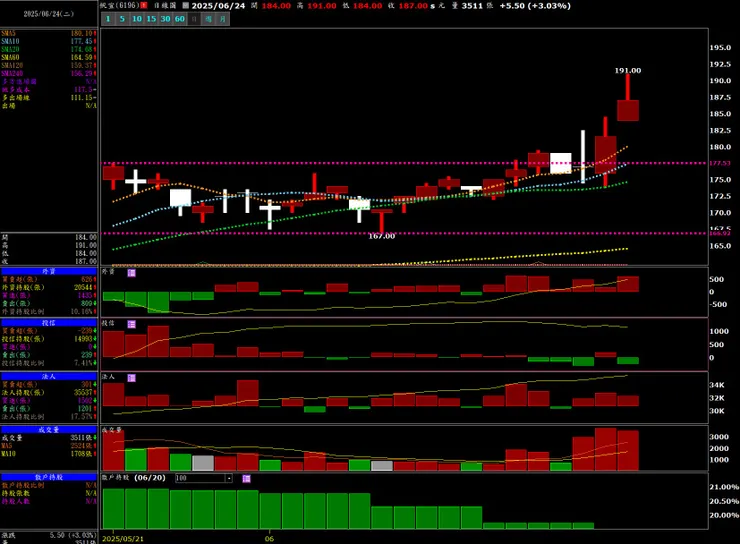740x544 pixels.
Task: Click the 177.53 upper pink level label
Action: pyautogui.click(x=720, y=163)
